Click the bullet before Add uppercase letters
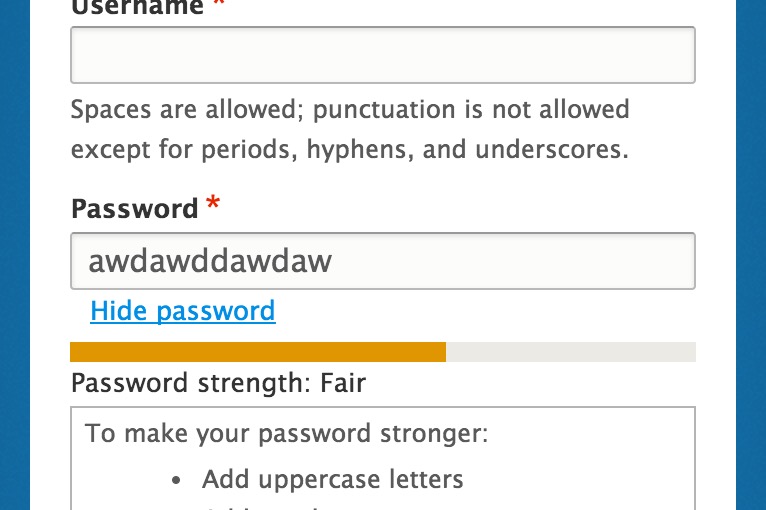The image size is (766, 510). coord(177,481)
